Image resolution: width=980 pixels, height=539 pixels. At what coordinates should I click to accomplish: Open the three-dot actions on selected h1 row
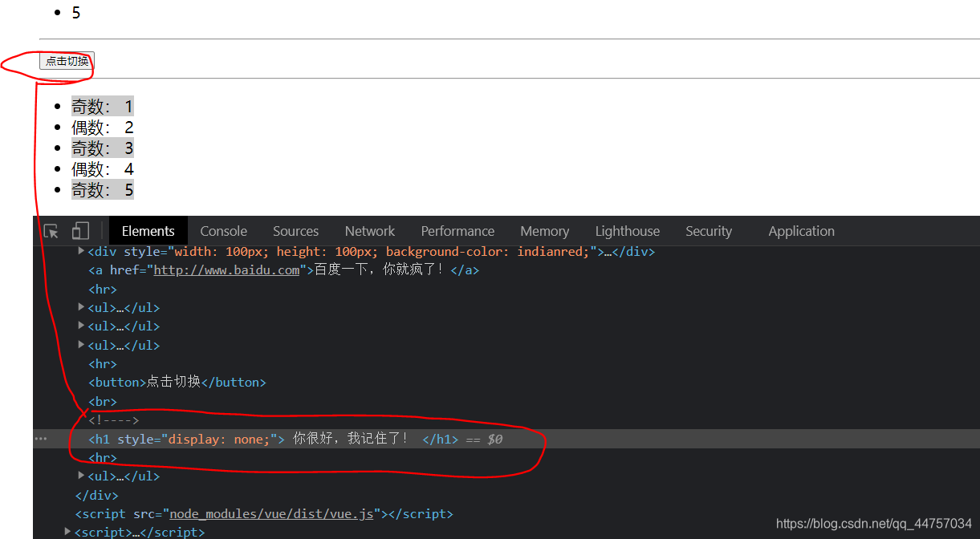[41, 439]
